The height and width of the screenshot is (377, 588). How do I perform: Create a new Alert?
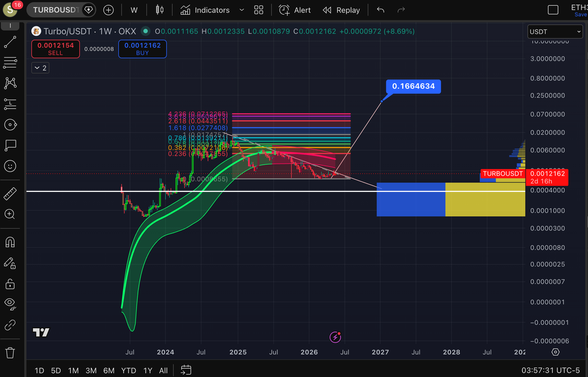click(295, 10)
